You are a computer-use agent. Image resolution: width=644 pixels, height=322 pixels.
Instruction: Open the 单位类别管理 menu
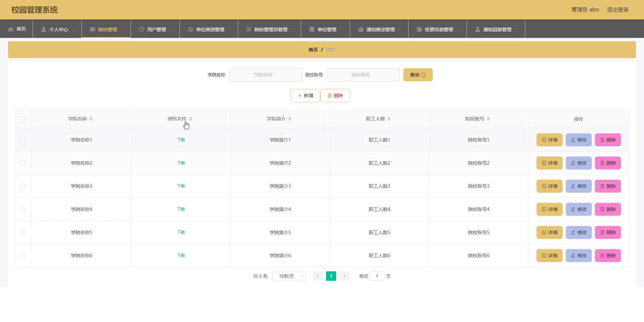click(209, 29)
